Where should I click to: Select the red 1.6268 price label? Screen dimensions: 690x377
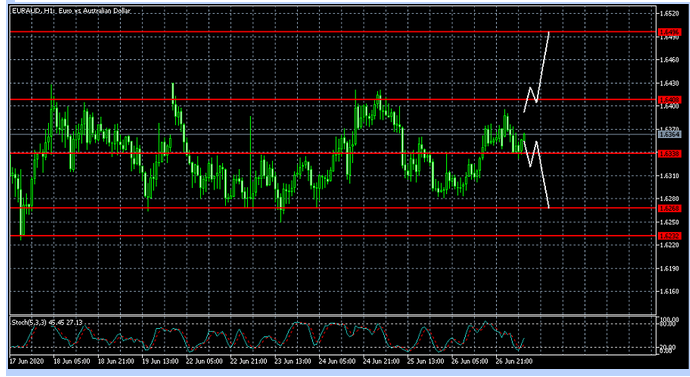[x=669, y=208]
